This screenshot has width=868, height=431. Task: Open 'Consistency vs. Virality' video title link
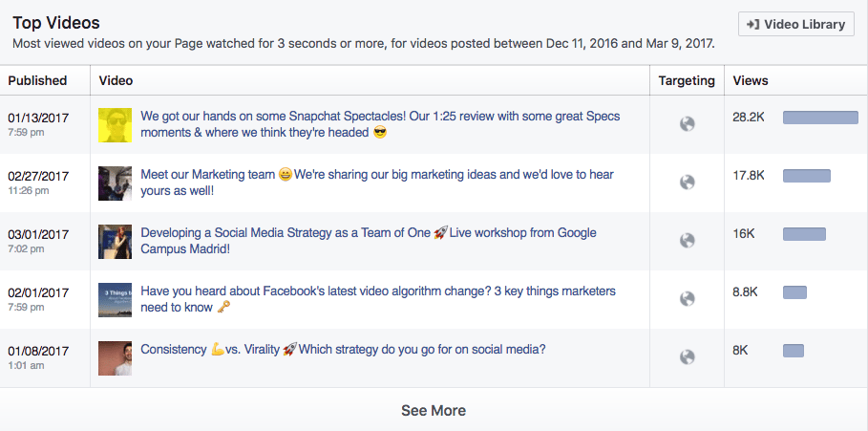tap(343, 350)
